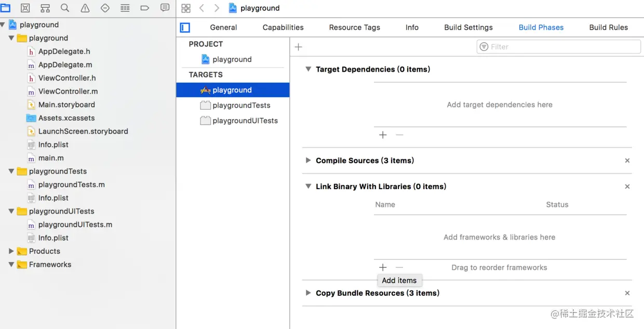Collapse the playground group folder
644x329 pixels.
point(11,38)
